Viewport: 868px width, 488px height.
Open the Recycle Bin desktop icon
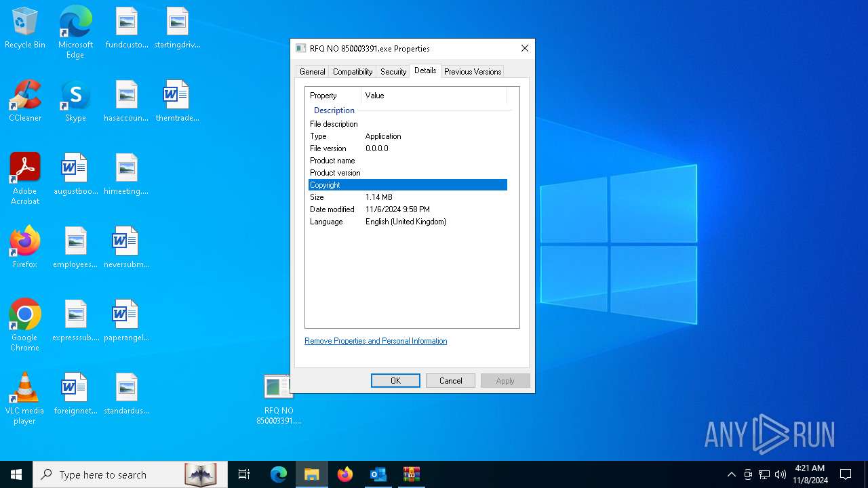pos(25,28)
